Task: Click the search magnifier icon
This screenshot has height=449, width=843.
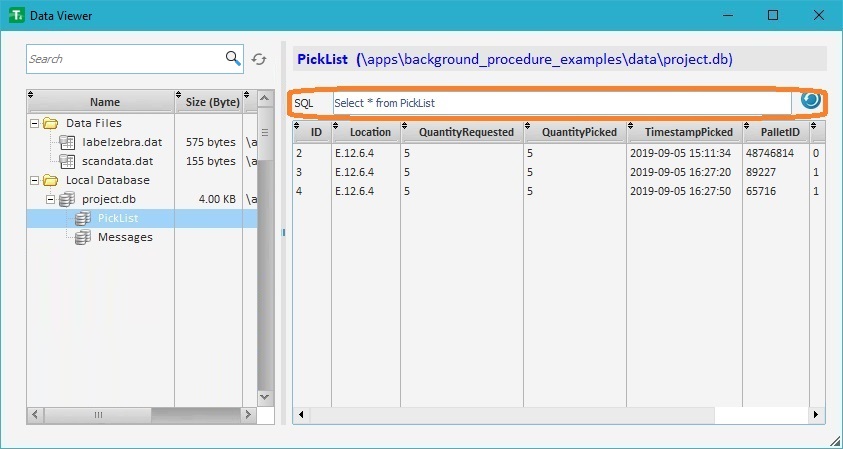Action: click(233, 58)
